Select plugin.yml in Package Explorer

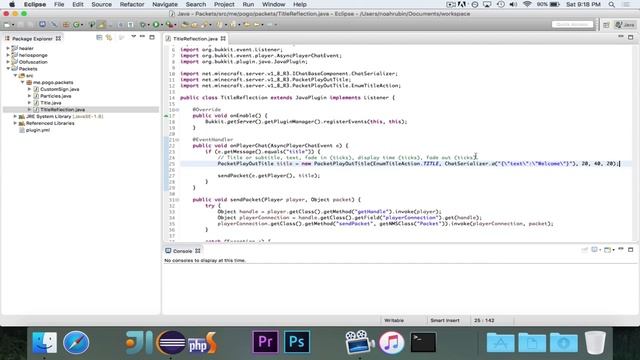(38, 130)
